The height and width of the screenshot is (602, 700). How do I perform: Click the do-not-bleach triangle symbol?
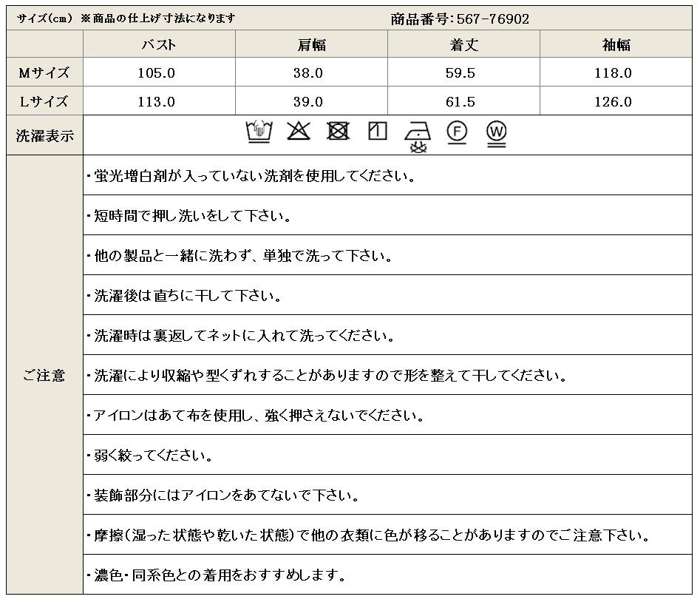(x=298, y=131)
